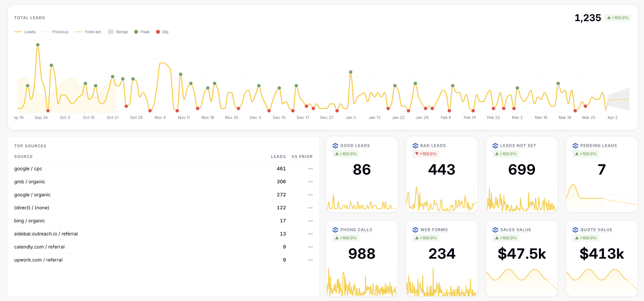Toggle the Previous series legend item

click(x=55, y=32)
